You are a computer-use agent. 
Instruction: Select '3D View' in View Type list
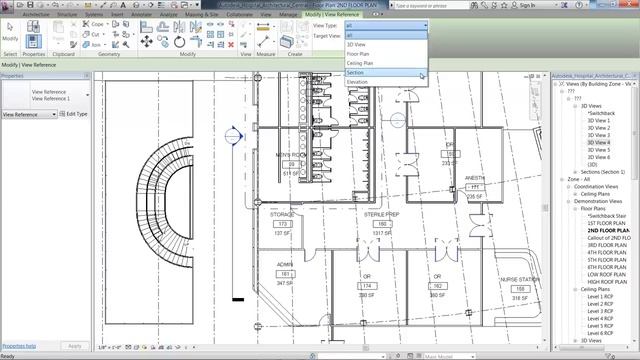point(386,44)
